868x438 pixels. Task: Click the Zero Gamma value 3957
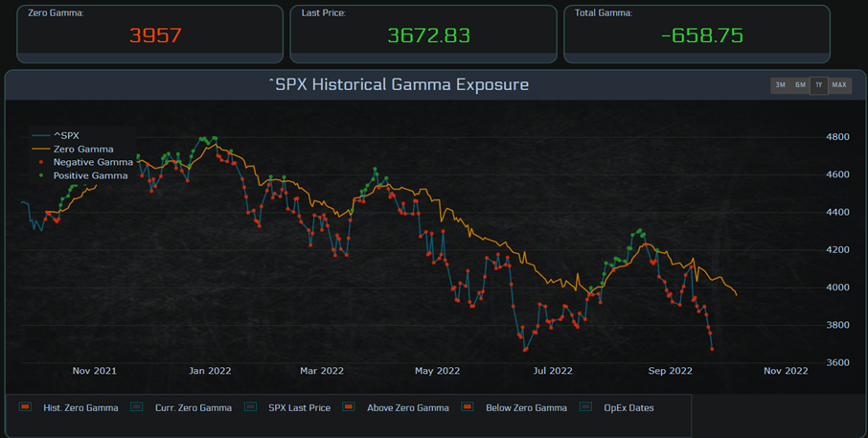[155, 35]
